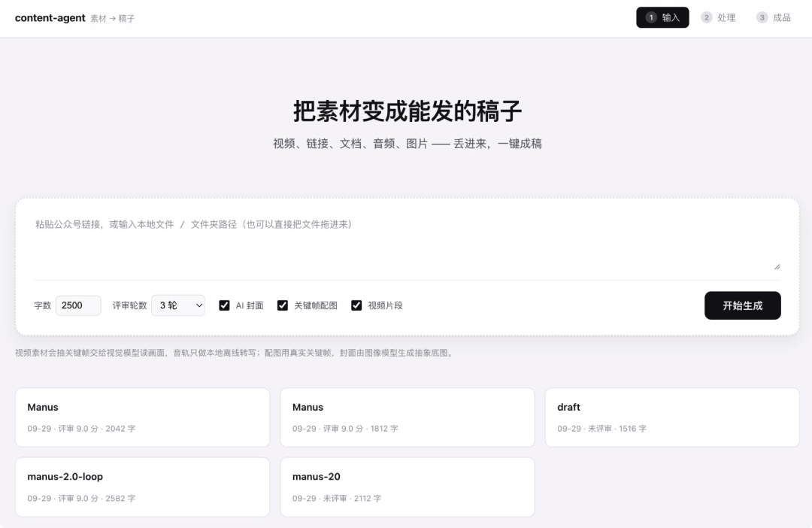Viewport: 812px width, 528px height.
Task: Click the 开始生成 button
Action: pyautogui.click(x=743, y=305)
